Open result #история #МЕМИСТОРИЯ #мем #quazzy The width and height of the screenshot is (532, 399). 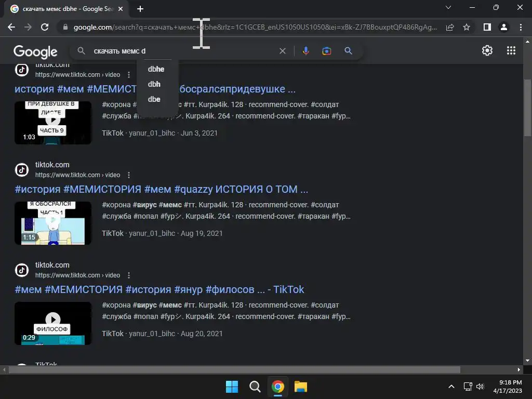coord(161,189)
